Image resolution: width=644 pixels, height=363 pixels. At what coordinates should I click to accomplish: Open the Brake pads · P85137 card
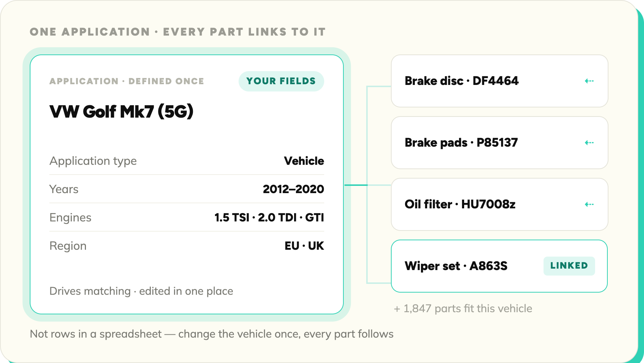point(499,143)
